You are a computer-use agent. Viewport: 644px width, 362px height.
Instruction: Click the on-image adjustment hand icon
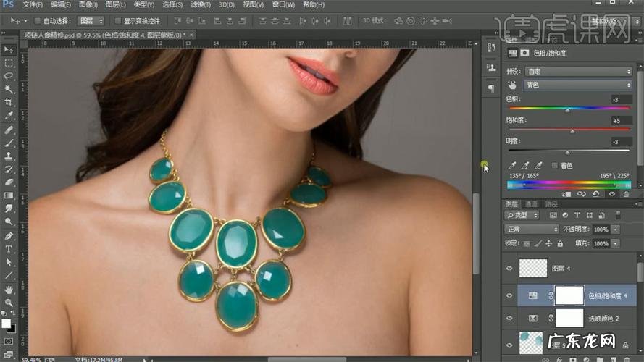click(x=511, y=85)
